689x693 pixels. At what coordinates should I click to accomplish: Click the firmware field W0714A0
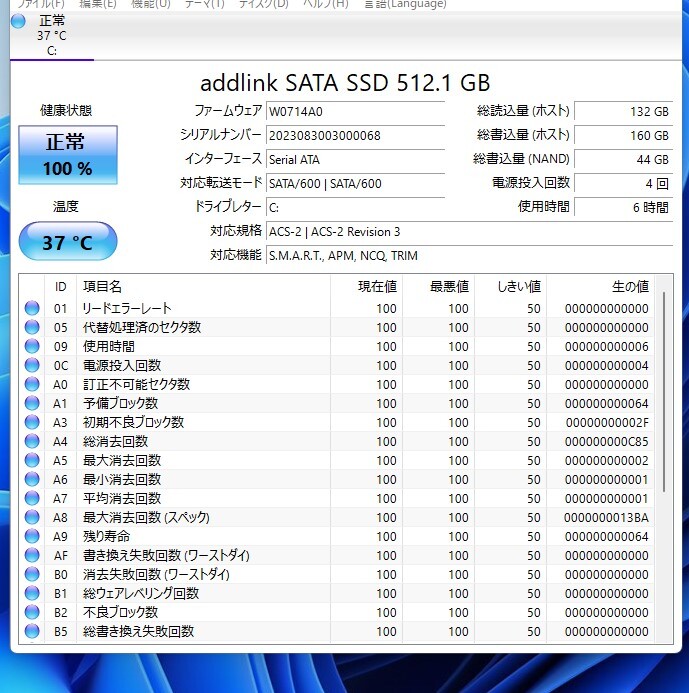(x=355, y=111)
